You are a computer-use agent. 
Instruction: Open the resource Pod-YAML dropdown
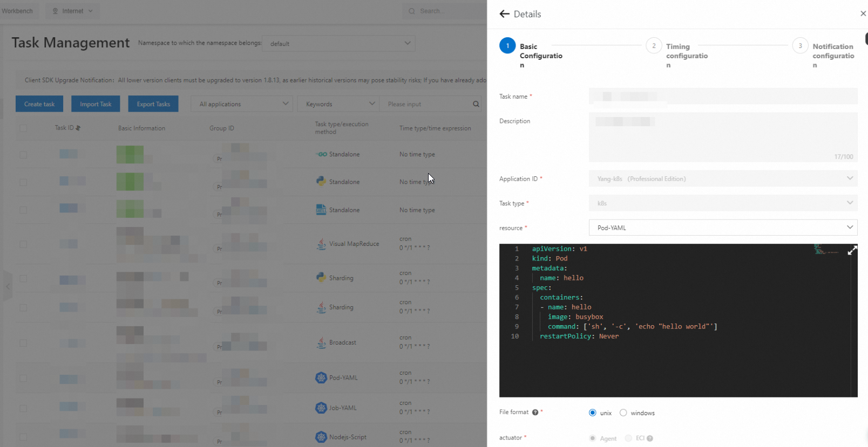click(723, 228)
